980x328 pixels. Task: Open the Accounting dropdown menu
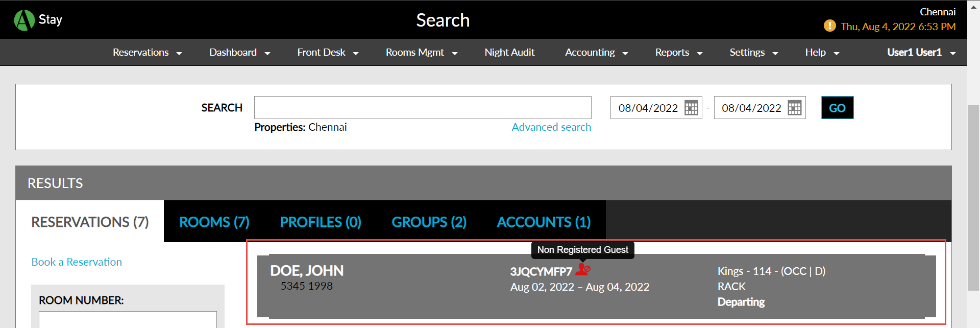click(x=596, y=53)
